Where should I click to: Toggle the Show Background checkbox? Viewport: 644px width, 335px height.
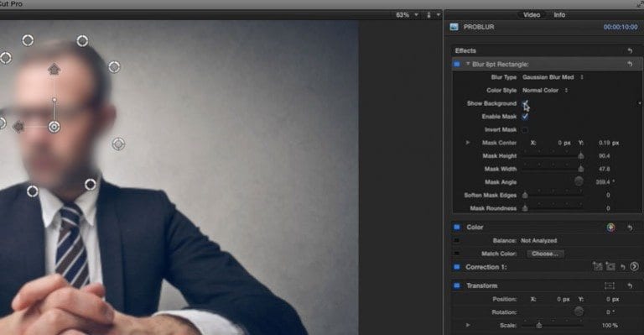525,103
